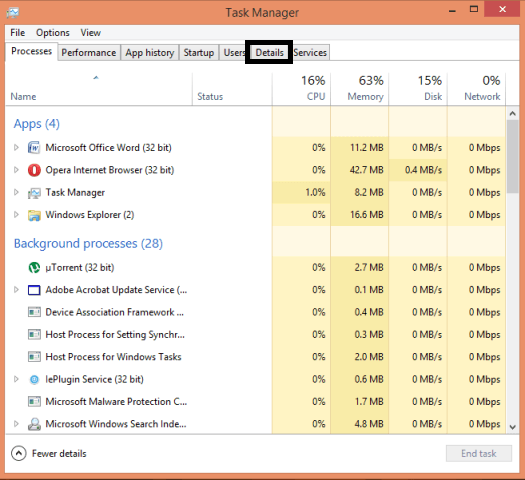Image resolution: width=525 pixels, height=480 pixels.
Task: Click the Opera Internet Browser icon
Action: tap(34, 170)
